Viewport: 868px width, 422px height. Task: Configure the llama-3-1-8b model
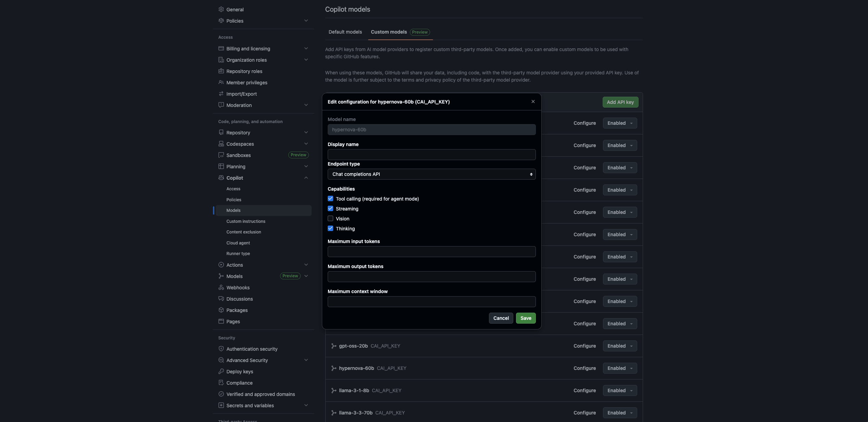pos(584,390)
